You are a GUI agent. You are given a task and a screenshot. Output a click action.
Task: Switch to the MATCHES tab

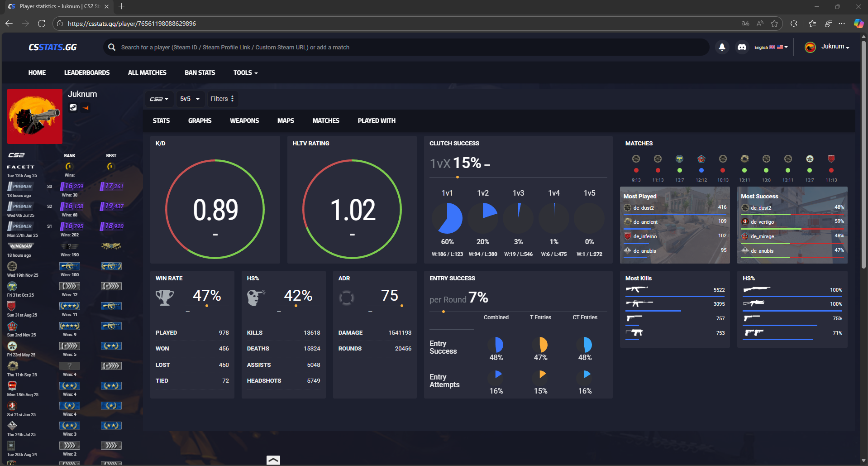point(326,120)
